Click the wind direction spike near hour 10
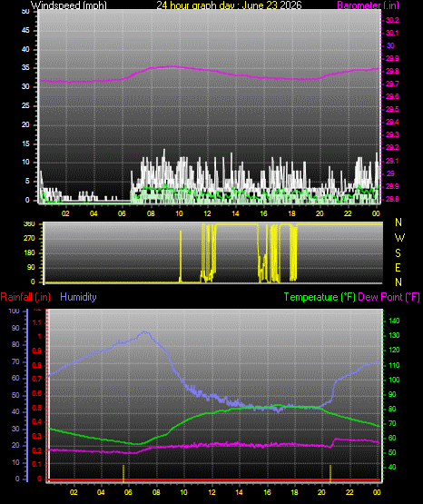 click(x=181, y=256)
